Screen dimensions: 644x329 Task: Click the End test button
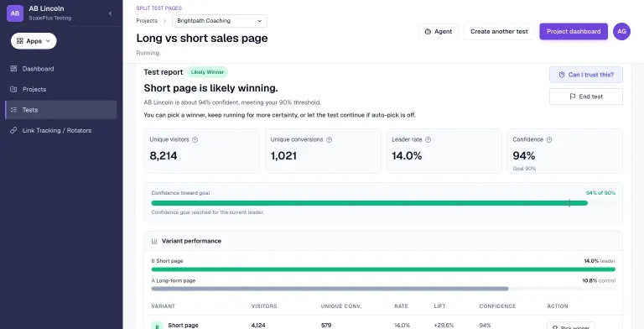[x=586, y=97]
